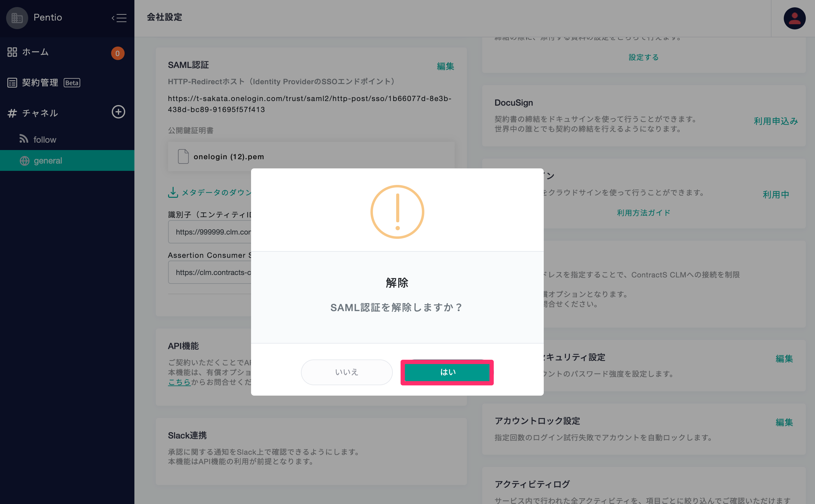Click 設定する link at top right
This screenshot has width=815, height=504.
pyautogui.click(x=644, y=57)
